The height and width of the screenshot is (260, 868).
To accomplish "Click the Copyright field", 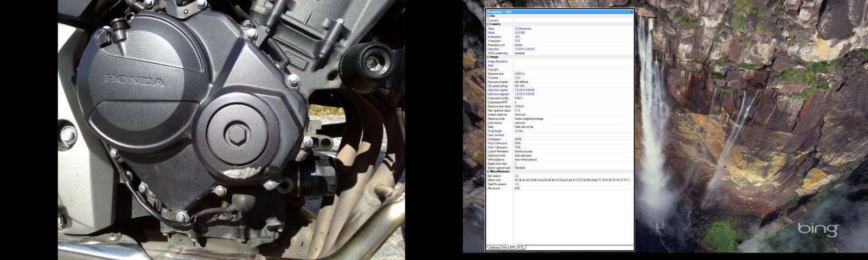I will (x=573, y=69).
